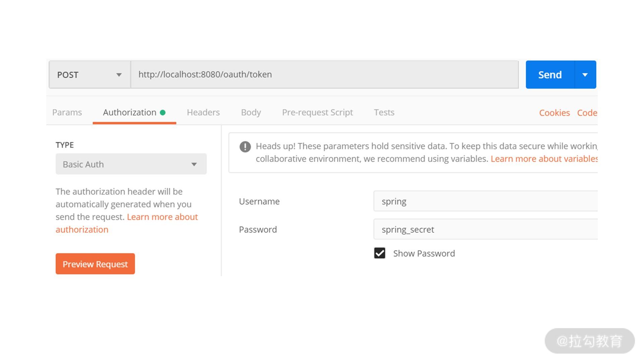The width and height of the screenshot is (644, 362).
Task: Click the green dot on Authorization tab
Action: (163, 113)
